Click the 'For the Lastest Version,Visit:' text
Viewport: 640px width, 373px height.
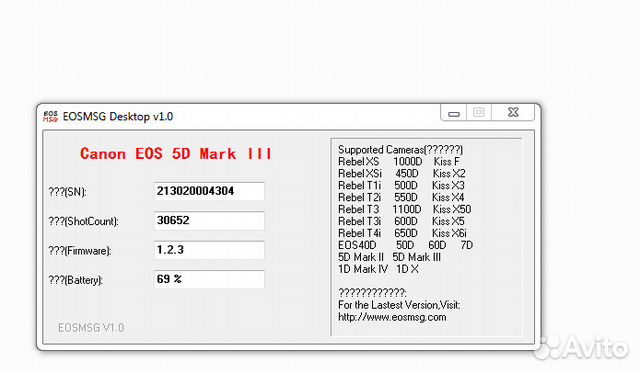click(399, 305)
